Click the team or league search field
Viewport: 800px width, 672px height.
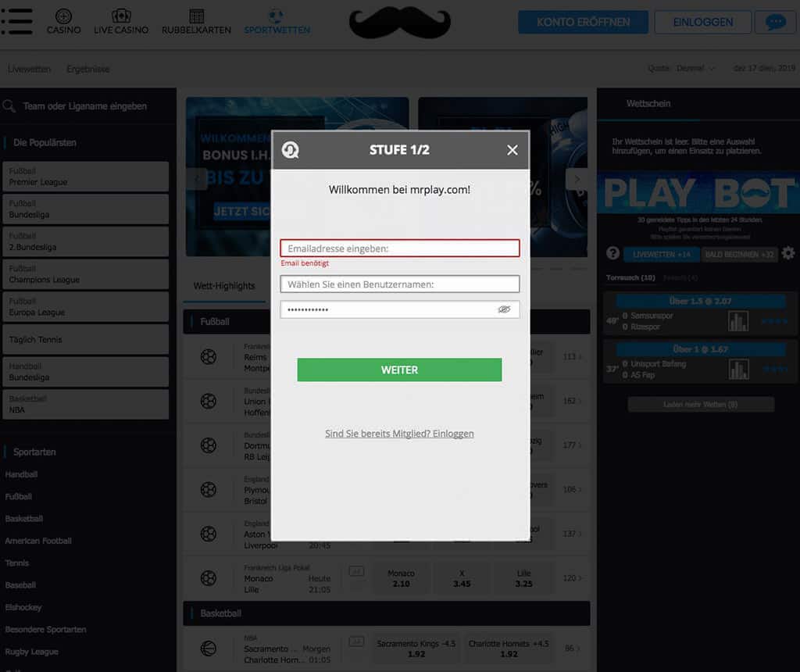coord(84,106)
